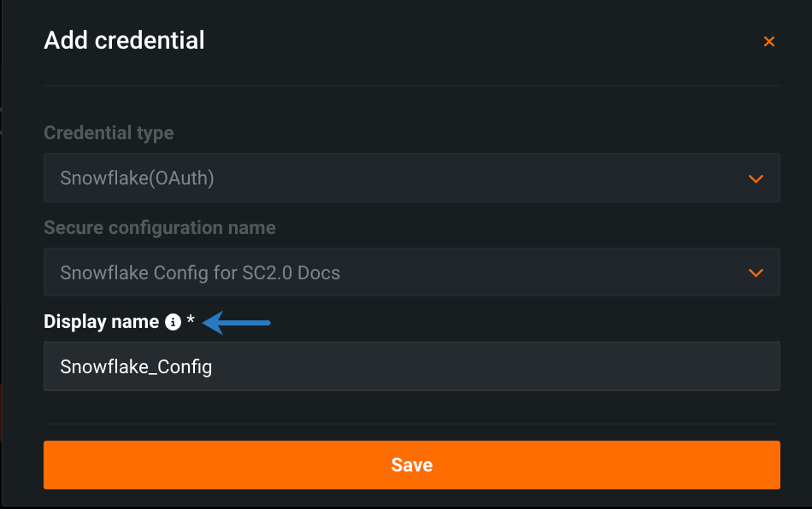Click the Display name label text
Viewport: 812px width, 509px height.
pyautogui.click(x=101, y=322)
